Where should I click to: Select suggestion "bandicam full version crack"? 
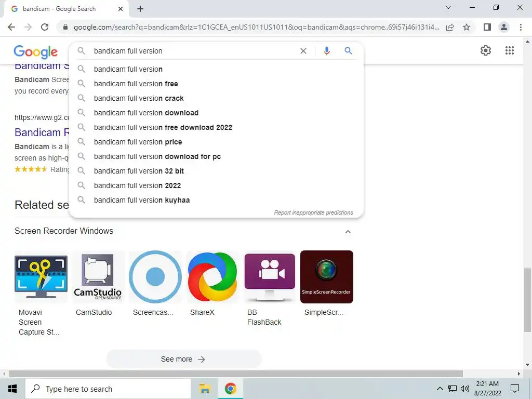[x=217, y=98]
